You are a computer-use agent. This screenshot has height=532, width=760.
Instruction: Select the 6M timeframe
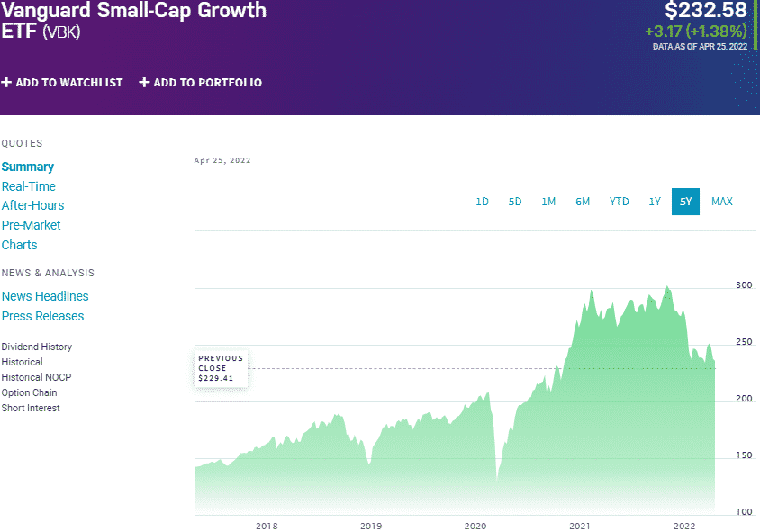point(583,202)
